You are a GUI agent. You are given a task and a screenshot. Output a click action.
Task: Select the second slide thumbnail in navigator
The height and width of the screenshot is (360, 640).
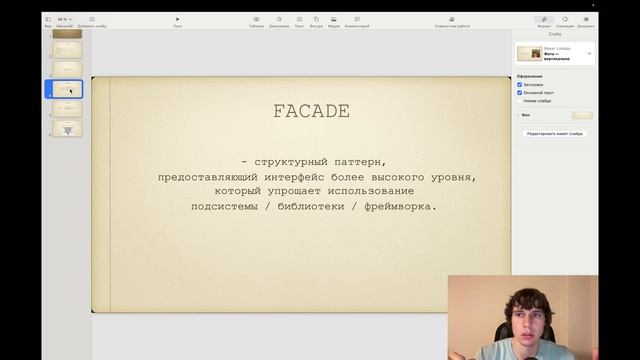(x=67, y=50)
